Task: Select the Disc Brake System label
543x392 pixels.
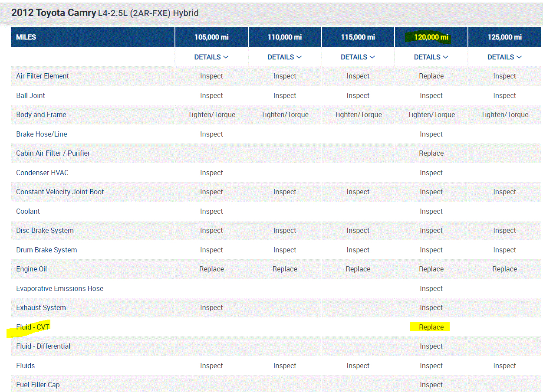Action: [45, 230]
